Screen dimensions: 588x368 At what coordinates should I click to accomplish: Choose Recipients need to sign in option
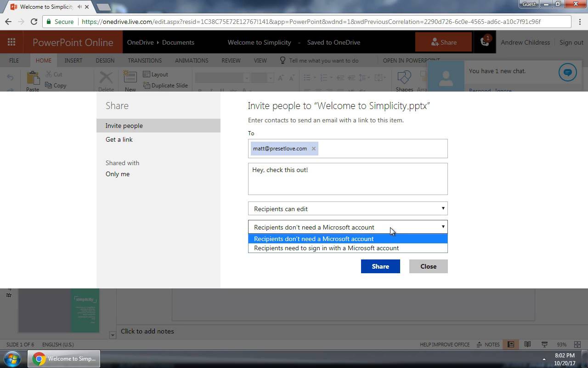click(x=348, y=248)
